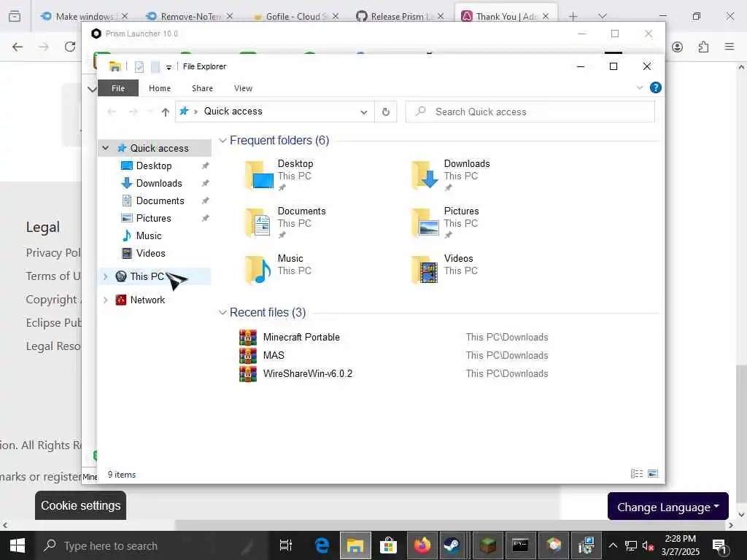Open Command Prompt from taskbar

pyautogui.click(x=520, y=545)
